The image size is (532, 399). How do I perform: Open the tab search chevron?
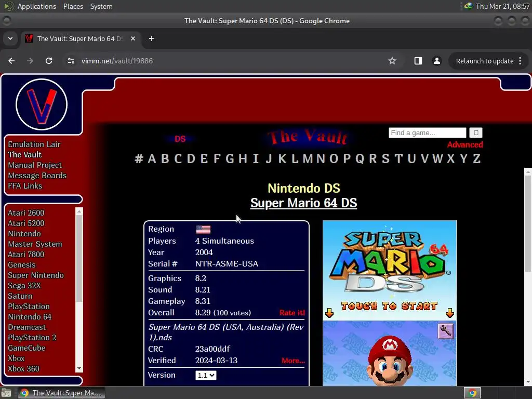click(10, 38)
